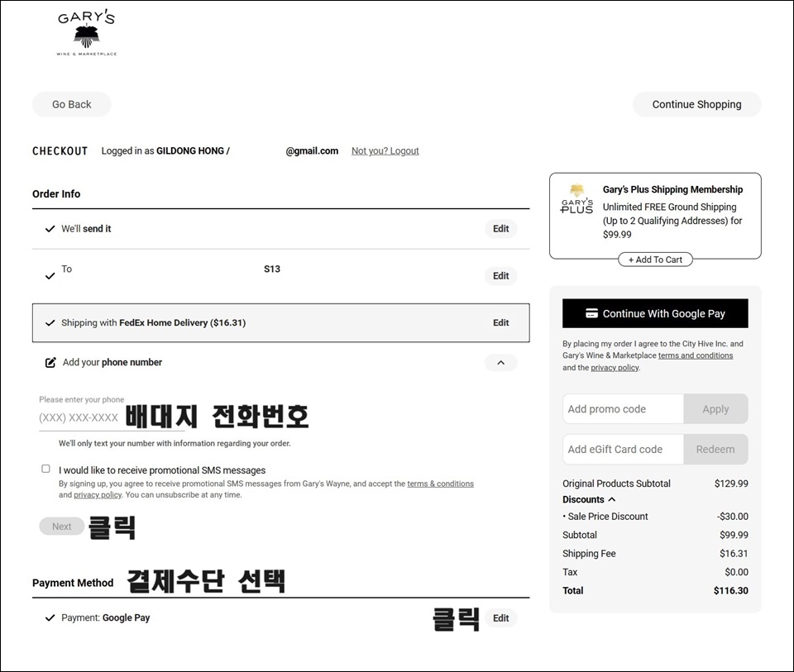This screenshot has width=794, height=672.
Task: Click the Tax value $0.00
Action: pos(736,572)
